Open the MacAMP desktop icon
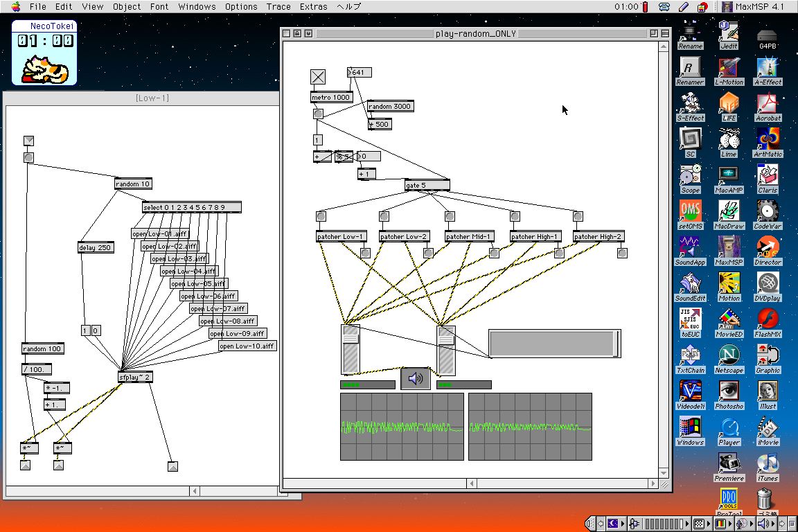 click(x=729, y=179)
